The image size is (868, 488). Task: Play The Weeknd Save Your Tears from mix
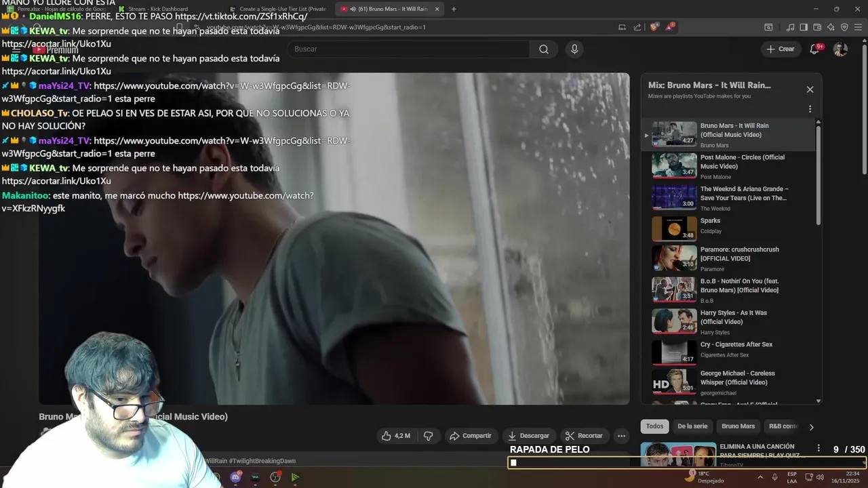point(728,198)
